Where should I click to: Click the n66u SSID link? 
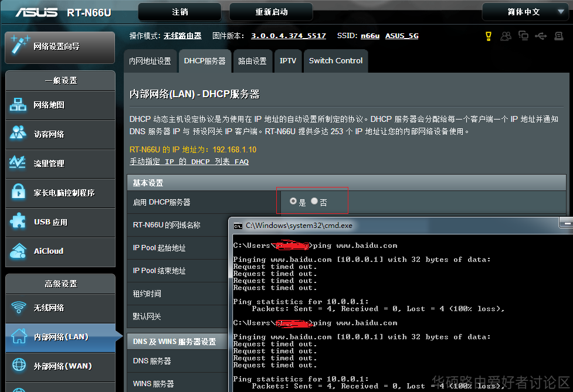(370, 36)
